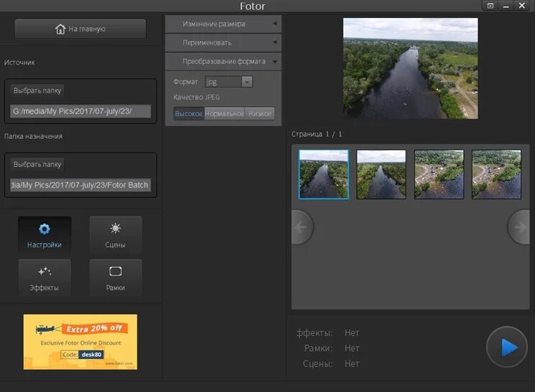Image resolution: width=535 pixels, height=392 pixels.
Task: Select the fourth thumbnail in the row
Action: [x=496, y=174]
